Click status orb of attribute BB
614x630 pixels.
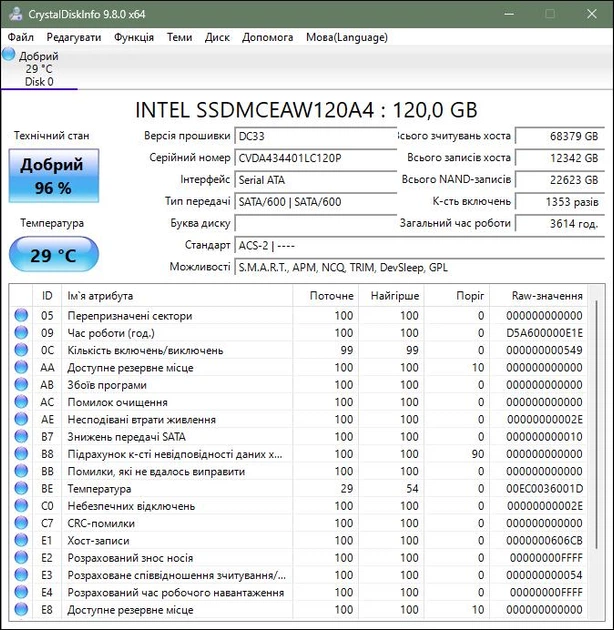tap(21, 471)
